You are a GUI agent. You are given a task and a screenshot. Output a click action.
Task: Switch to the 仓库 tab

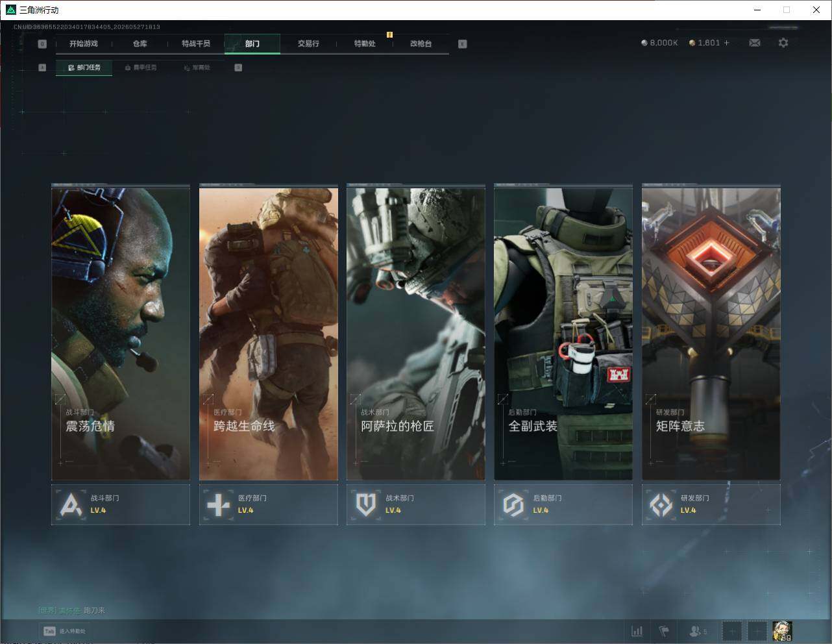[140, 43]
